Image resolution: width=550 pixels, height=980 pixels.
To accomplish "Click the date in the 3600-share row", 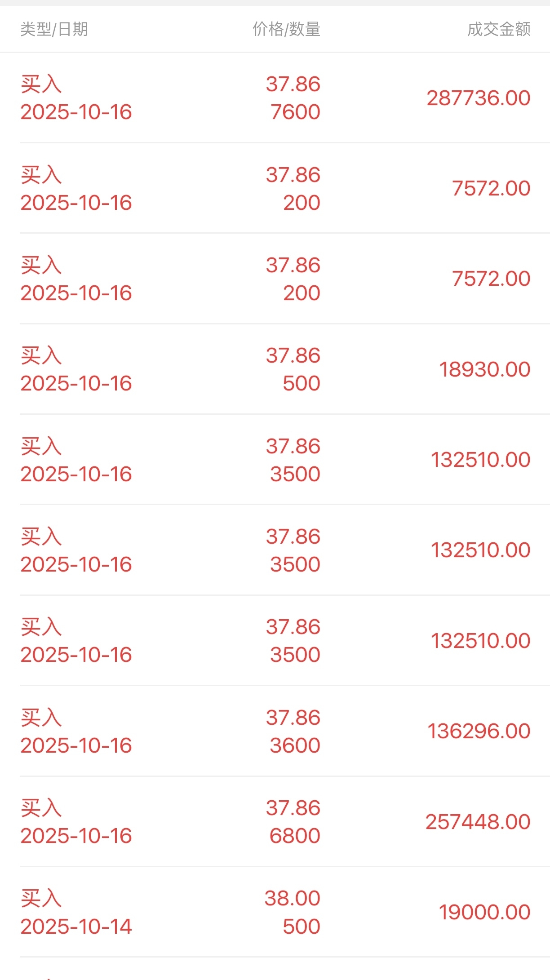I will pos(76,745).
